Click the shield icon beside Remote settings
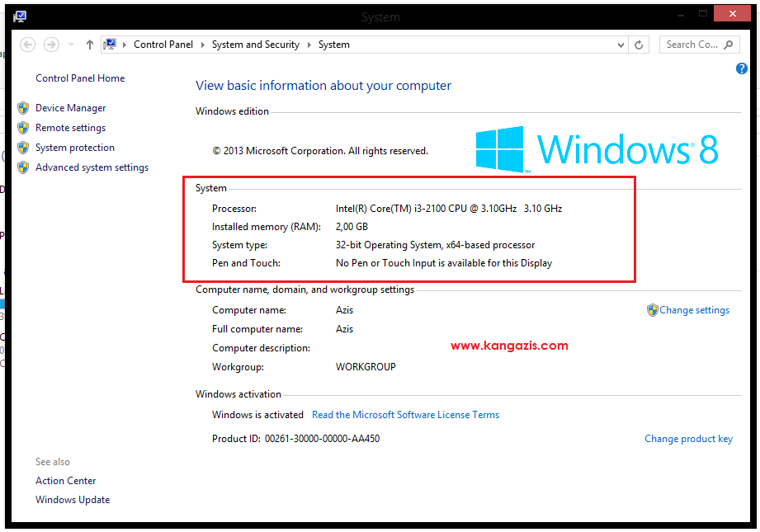The height and width of the screenshot is (532, 760). click(x=23, y=128)
